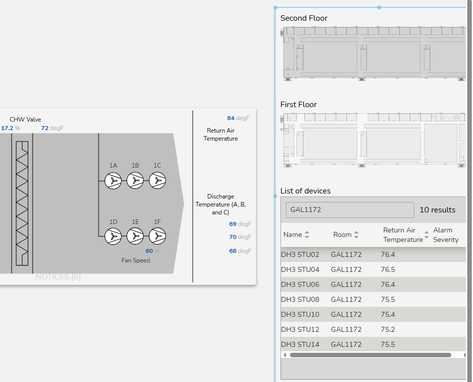Click fan 1D icon
This screenshot has height=382, width=473.
pos(113,236)
